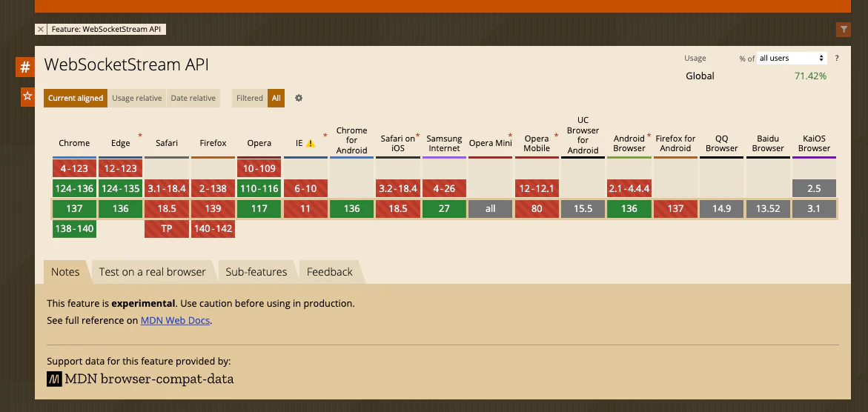Select IE 11 cell

[305, 209]
